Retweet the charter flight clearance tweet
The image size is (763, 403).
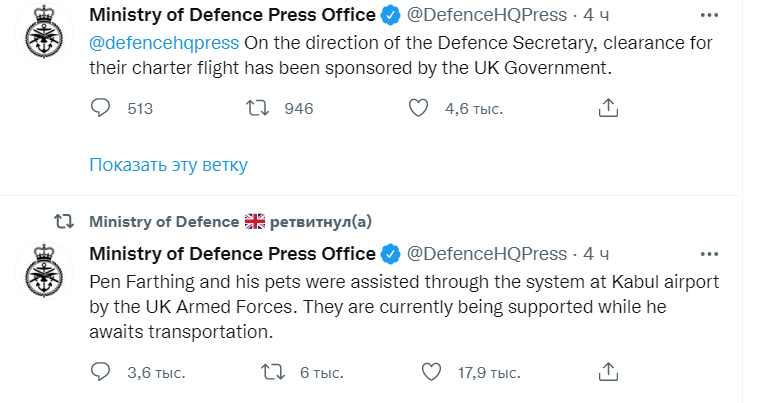[x=259, y=108]
